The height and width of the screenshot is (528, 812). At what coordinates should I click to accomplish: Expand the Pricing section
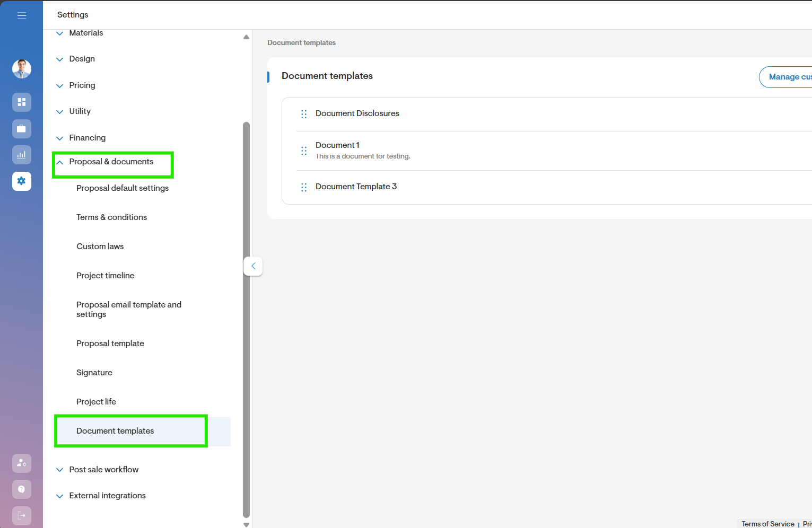pyautogui.click(x=76, y=85)
